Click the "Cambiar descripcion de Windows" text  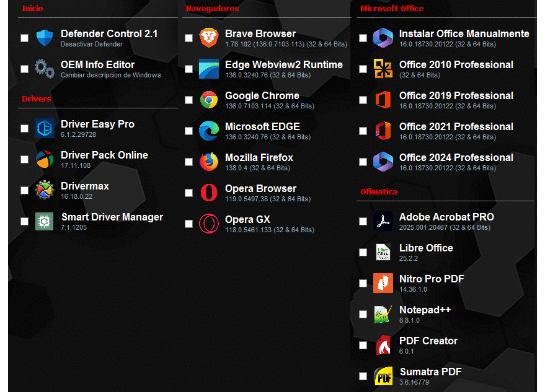[111, 75]
